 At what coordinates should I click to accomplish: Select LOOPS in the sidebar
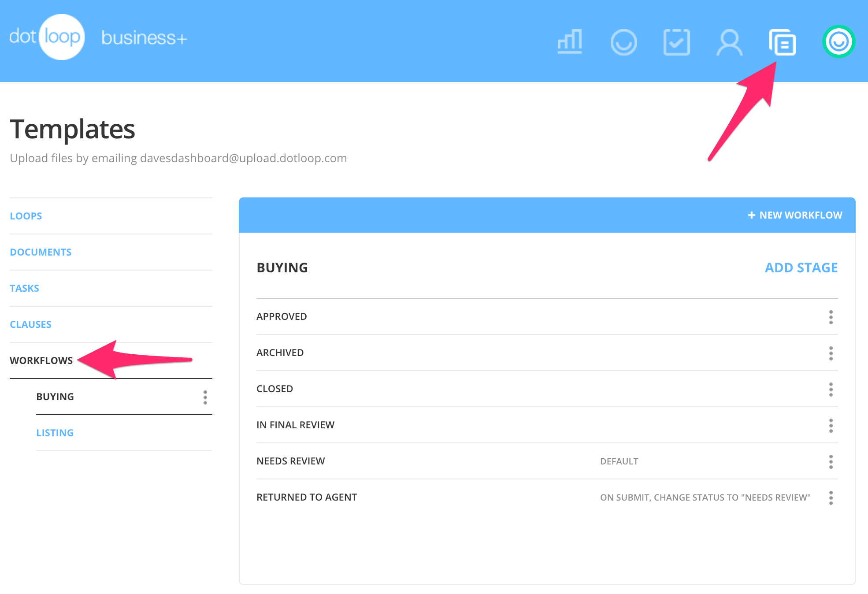point(26,215)
